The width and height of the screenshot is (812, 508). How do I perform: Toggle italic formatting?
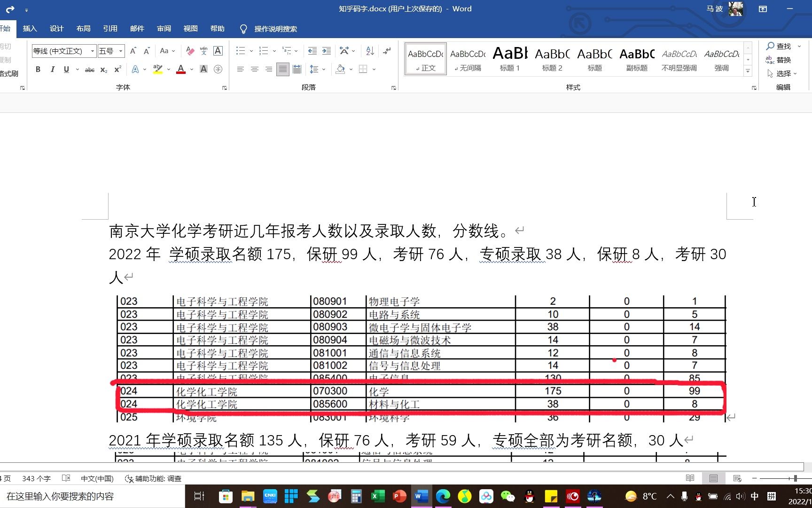coord(52,69)
